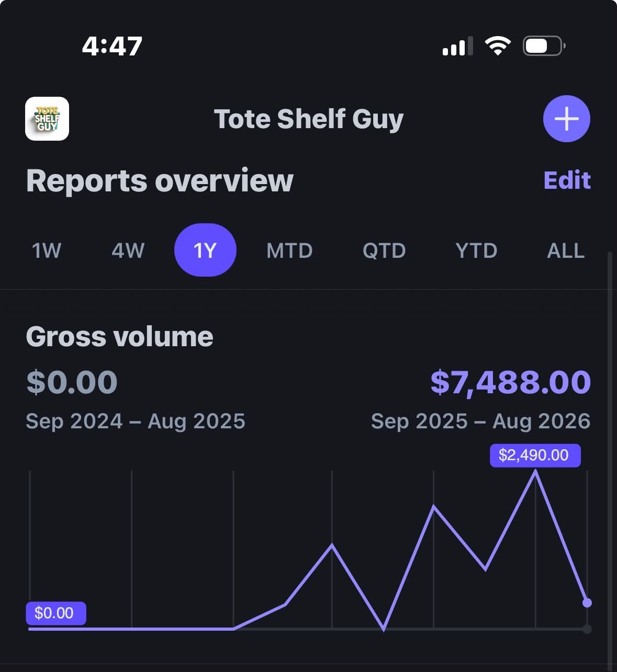Screen dimensions: 617x672
Task: Open the Tote Shelf Guy account logo
Action: pyautogui.click(x=47, y=119)
